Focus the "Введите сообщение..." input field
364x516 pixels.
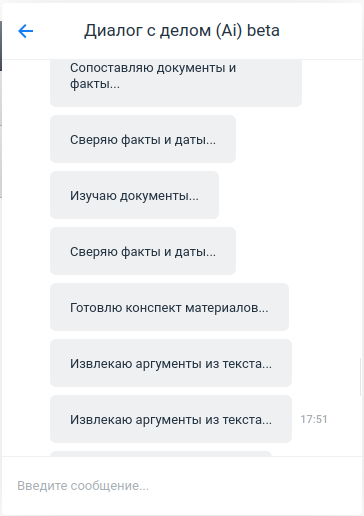click(x=182, y=486)
